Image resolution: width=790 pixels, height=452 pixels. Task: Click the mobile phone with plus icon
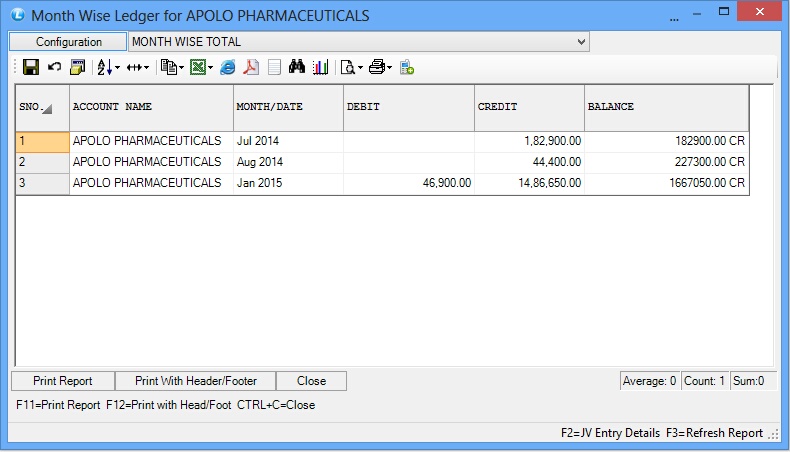point(407,68)
